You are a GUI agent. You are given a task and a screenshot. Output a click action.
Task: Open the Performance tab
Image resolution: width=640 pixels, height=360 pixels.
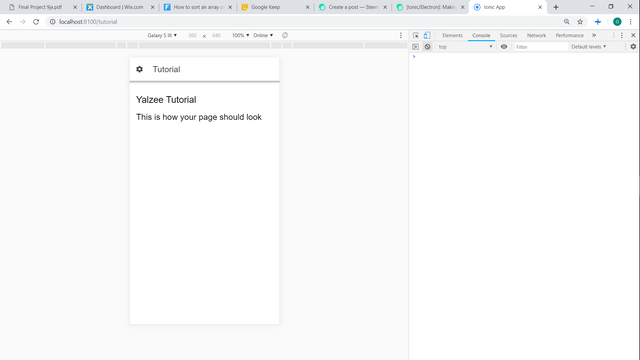coord(569,36)
